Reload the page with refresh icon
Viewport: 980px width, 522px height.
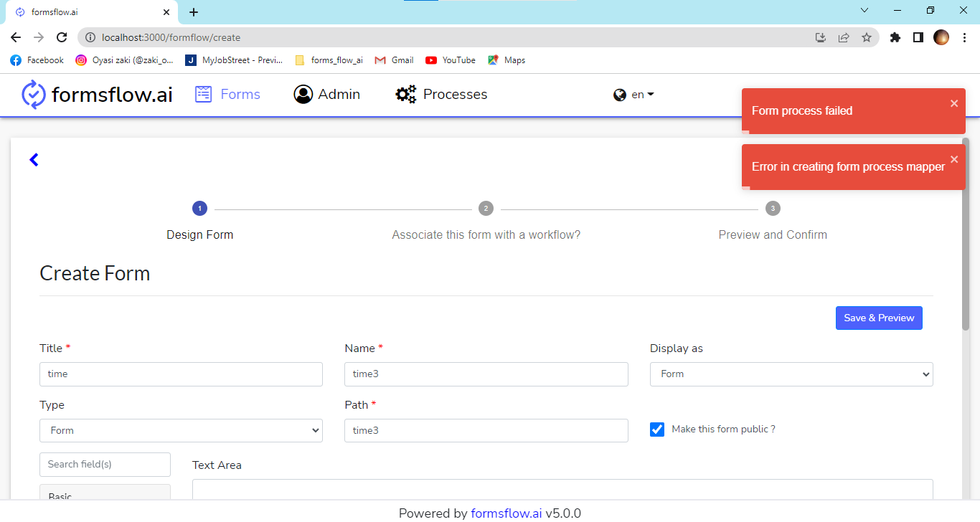(x=62, y=37)
